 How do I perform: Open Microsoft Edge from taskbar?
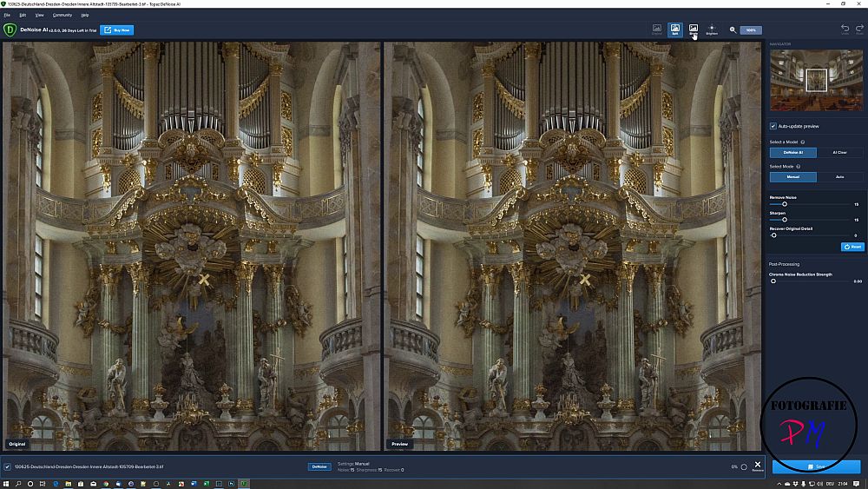tap(56, 484)
